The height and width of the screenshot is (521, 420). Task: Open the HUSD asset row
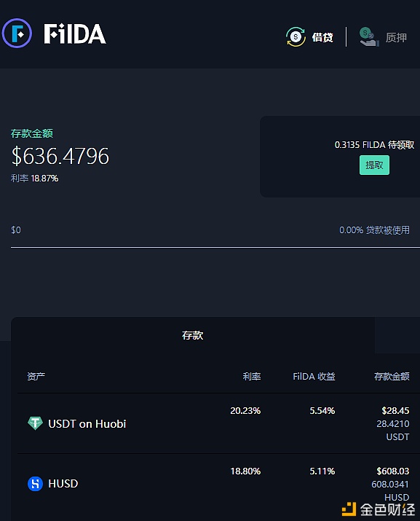(218, 484)
